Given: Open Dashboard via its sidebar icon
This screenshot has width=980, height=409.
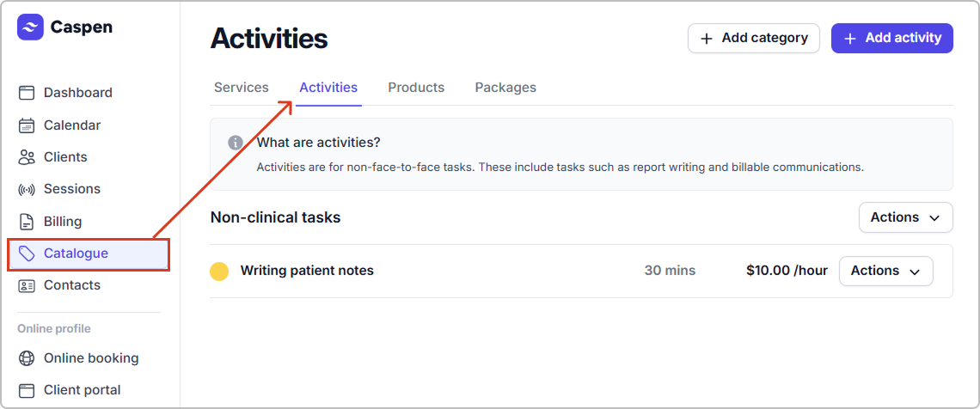Looking at the screenshot, I should (x=27, y=93).
